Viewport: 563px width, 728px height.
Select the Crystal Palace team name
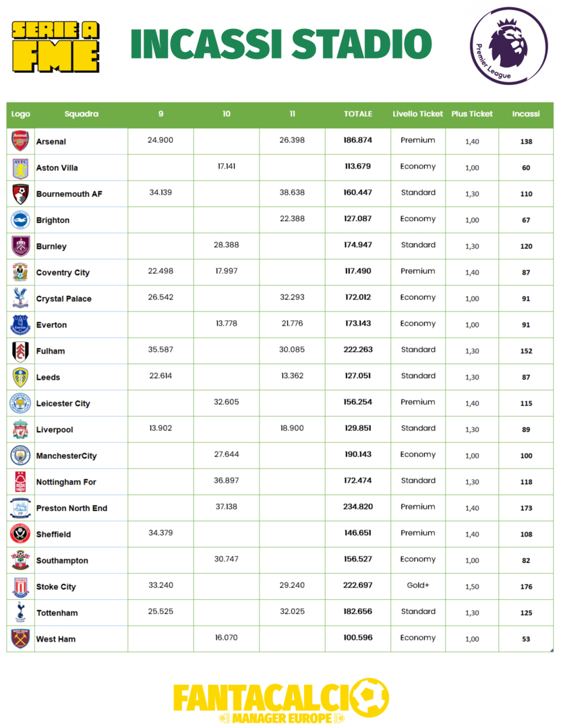(x=64, y=299)
